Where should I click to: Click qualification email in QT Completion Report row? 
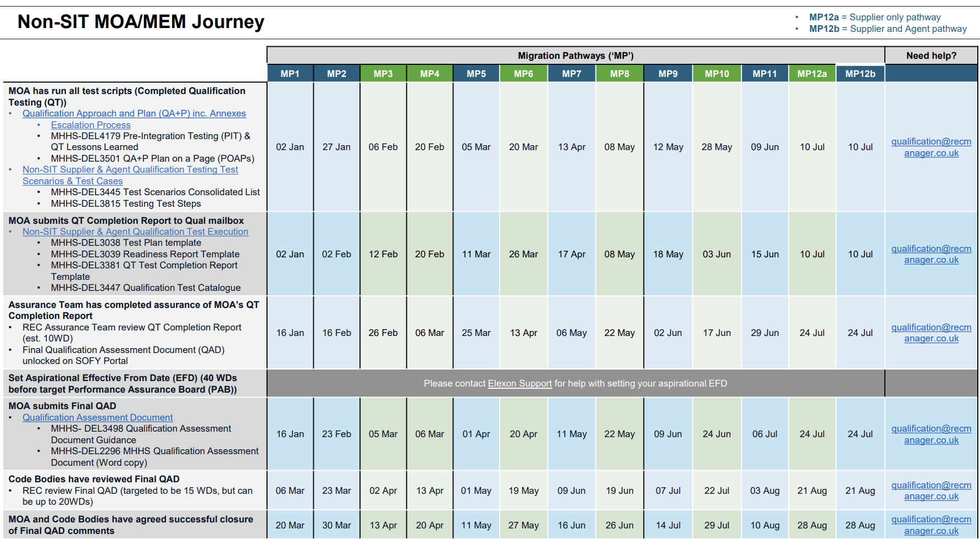pos(931,254)
